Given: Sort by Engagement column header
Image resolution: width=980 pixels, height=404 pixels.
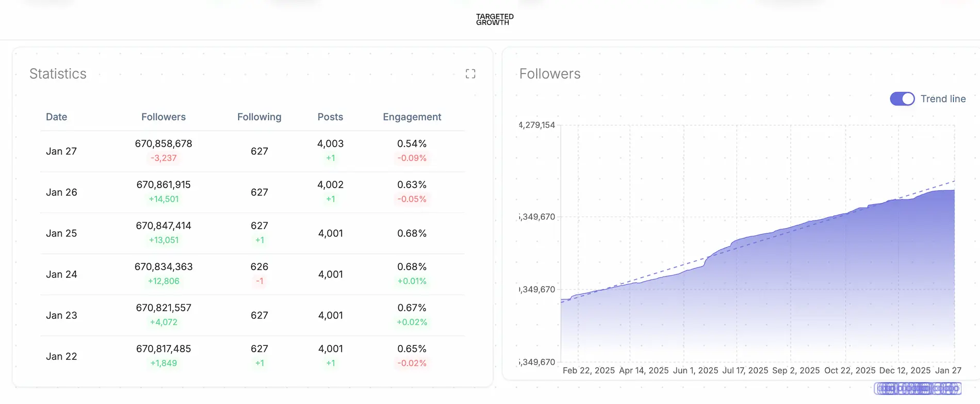Looking at the screenshot, I should (x=412, y=117).
